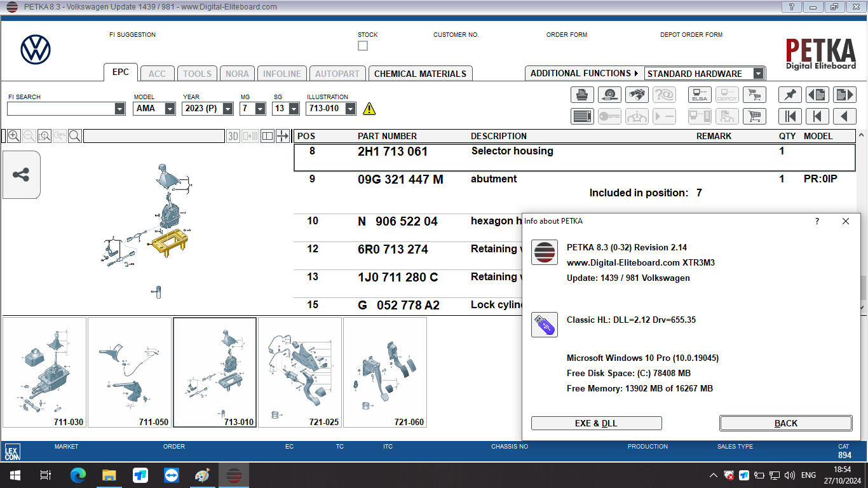Image resolution: width=868 pixels, height=488 pixels.
Task: Click the BACK button in info dialog
Action: click(786, 423)
